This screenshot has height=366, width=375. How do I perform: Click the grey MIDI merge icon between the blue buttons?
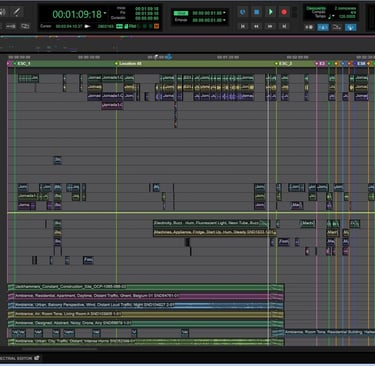(336, 27)
